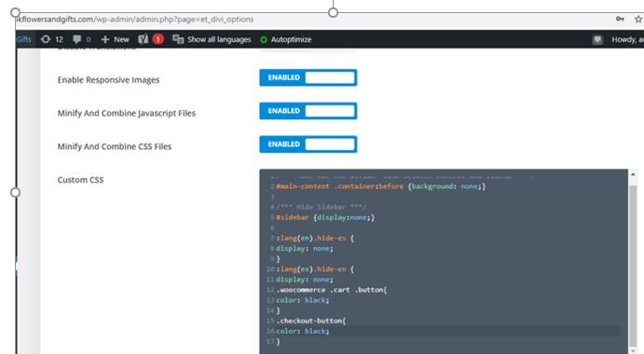Viewport: 644px width, 354px height.
Task: Toggle Enable Responsive Images switch
Action: (x=308, y=77)
